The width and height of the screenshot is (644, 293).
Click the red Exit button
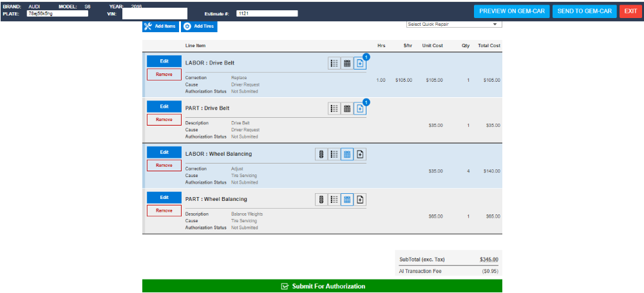[630, 12]
